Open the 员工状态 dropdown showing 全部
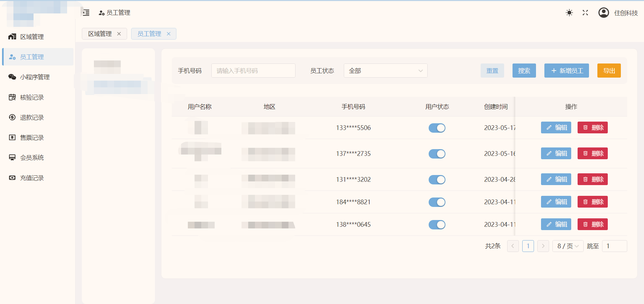Image resolution: width=644 pixels, height=304 pixels. coord(385,71)
